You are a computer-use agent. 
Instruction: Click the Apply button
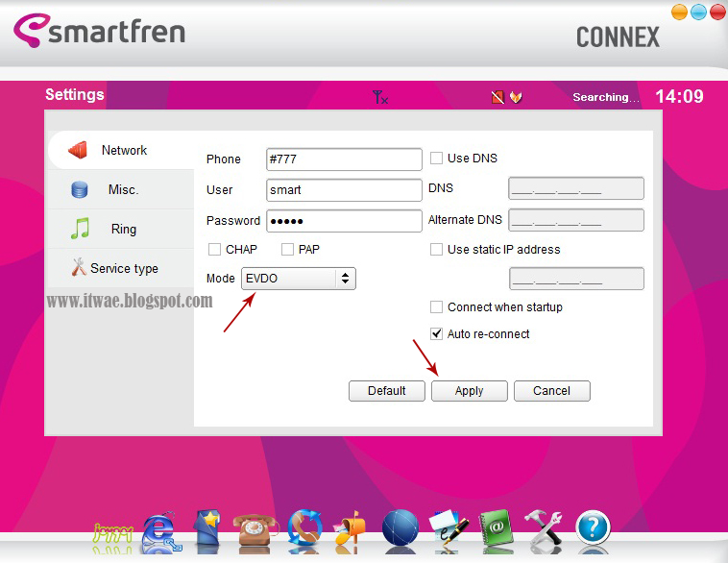(x=470, y=391)
